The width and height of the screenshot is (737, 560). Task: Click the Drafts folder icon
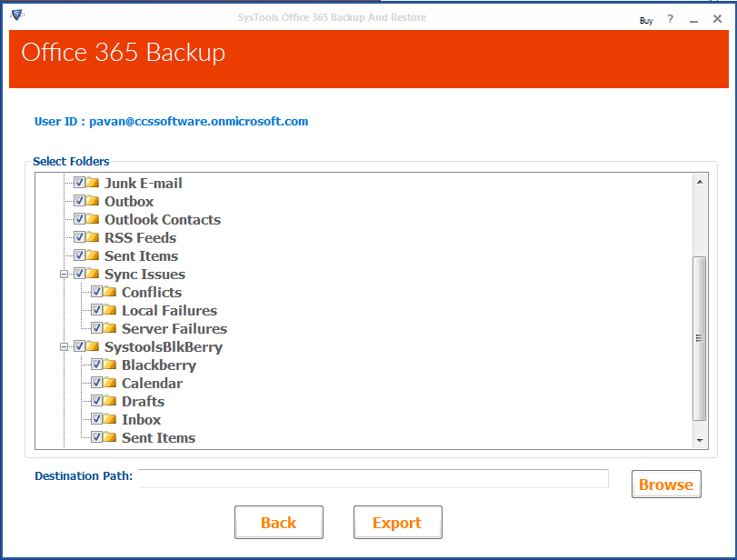tap(110, 401)
